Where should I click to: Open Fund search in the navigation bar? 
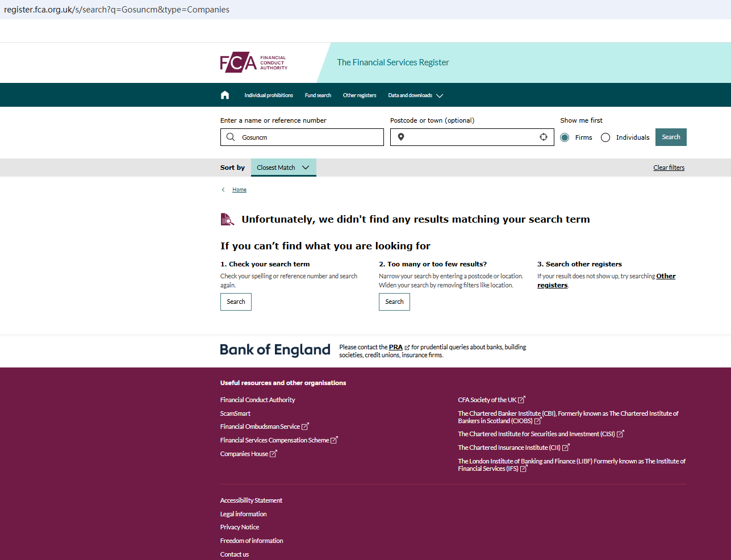coord(318,95)
